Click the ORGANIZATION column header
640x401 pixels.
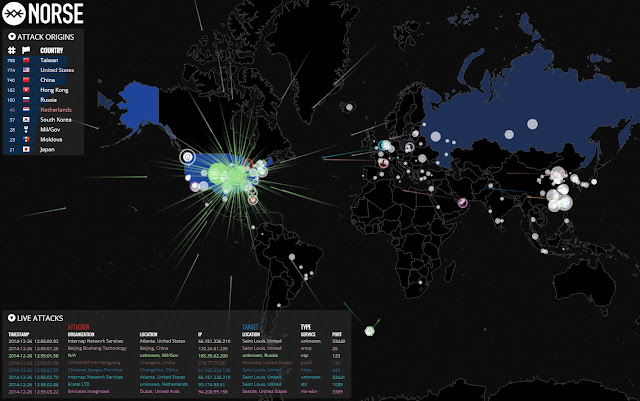pos(81,334)
